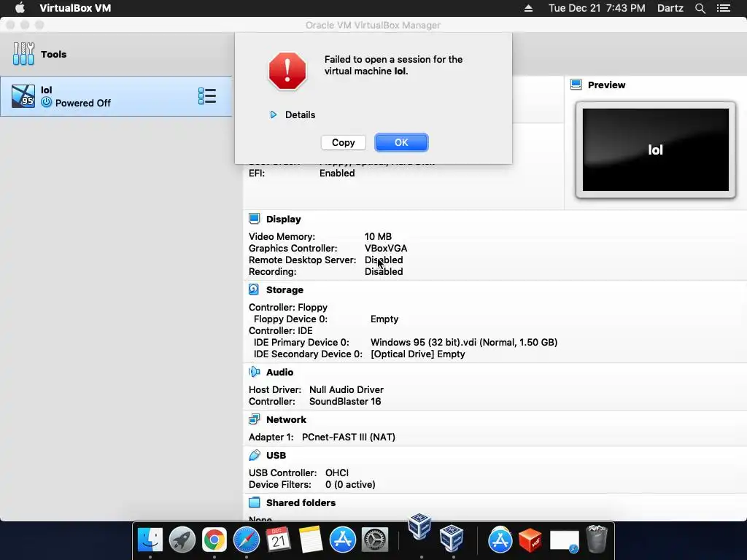Viewport: 747px width, 560px height.
Task: Open Launchpad rocket icon in dock
Action: click(x=182, y=540)
